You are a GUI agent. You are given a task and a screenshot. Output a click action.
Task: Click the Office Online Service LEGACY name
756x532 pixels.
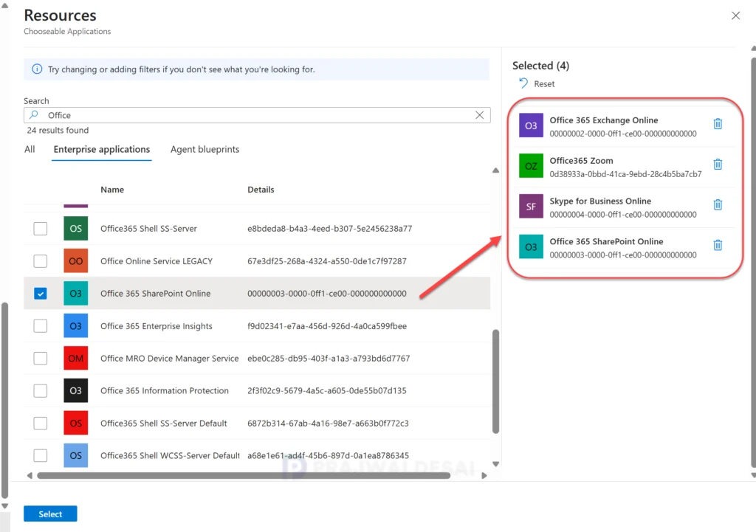[157, 261]
